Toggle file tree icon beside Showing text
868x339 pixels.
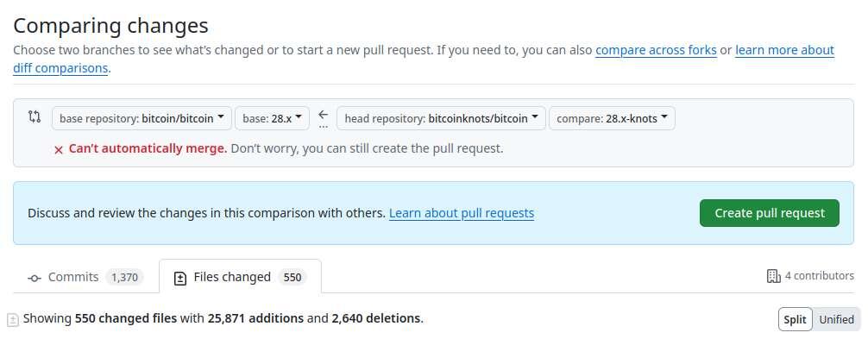point(13,319)
